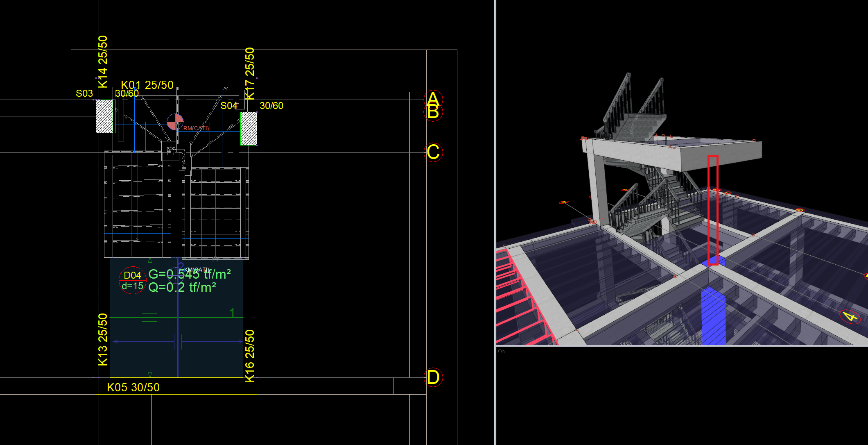Select beam label K01 25/50
This screenshot has height=445, width=868.
point(147,85)
